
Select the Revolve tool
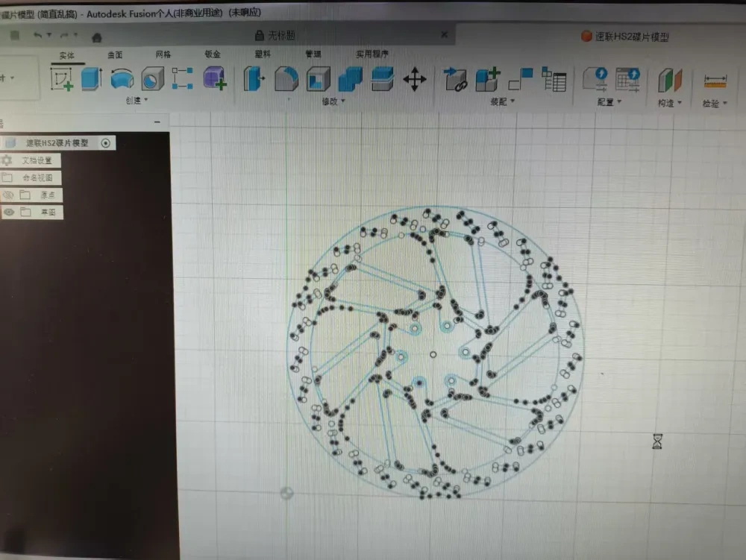point(122,79)
